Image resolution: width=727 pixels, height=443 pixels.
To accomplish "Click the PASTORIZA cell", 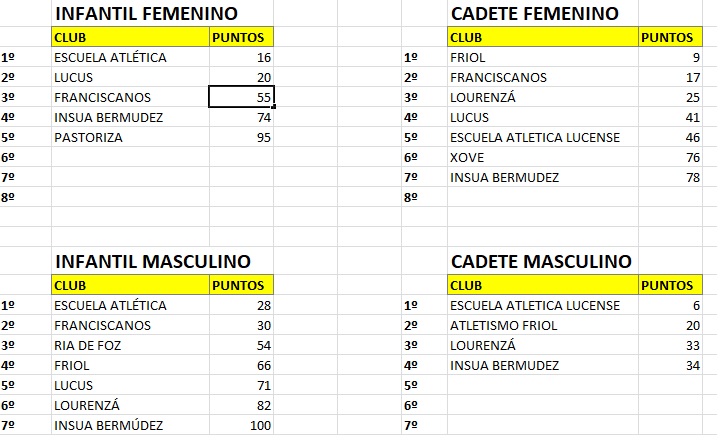I will (x=130, y=137).
